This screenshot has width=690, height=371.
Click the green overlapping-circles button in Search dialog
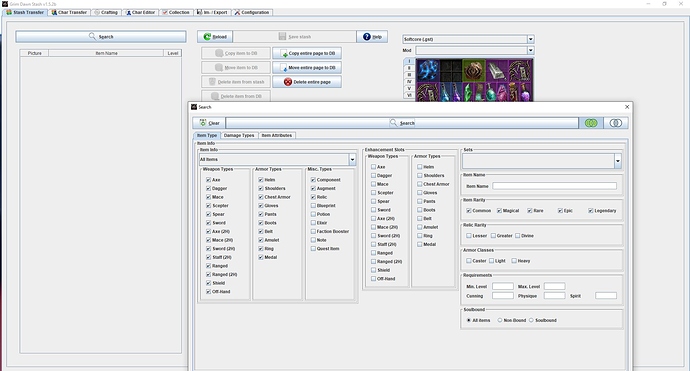[x=591, y=123]
